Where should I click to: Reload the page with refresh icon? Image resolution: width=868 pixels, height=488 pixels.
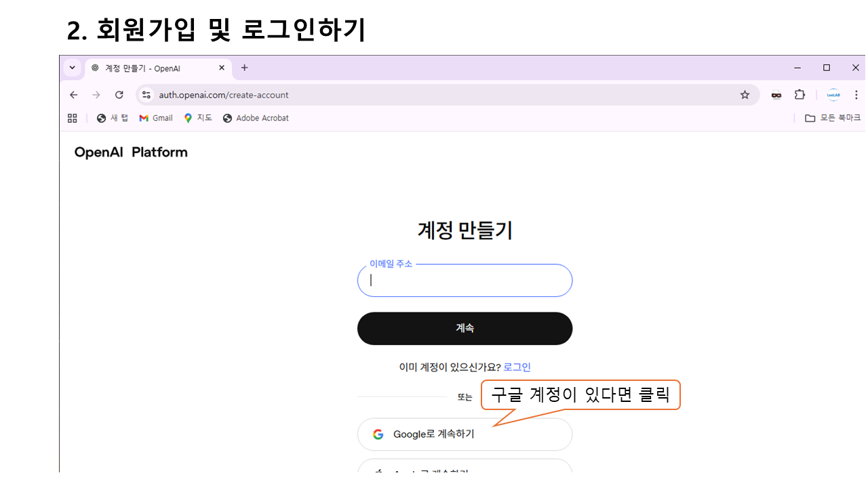click(119, 95)
